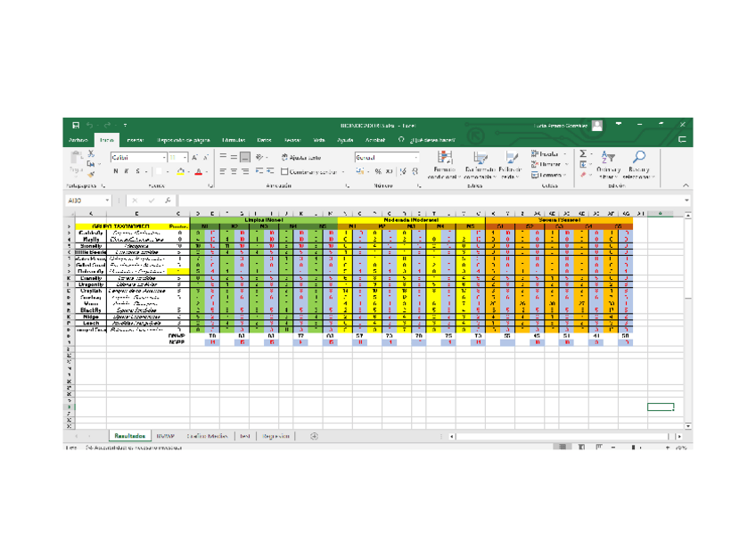Click the Insert Function fx icon
Viewport: 756px width, 534px height.
point(168,201)
